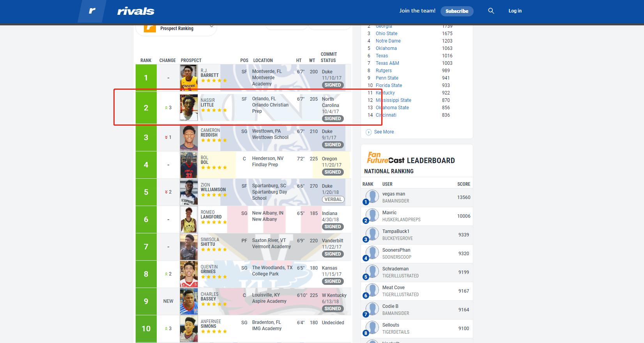Click the Rivals 'r' logo badge
The width and height of the screenshot is (644, 343).
pyautogui.click(x=92, y=11)
